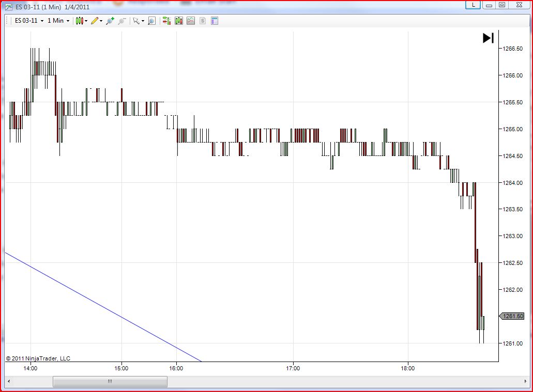Viewport: 533px width, 392px height.
Task: Click the horizontal scrollbar right arrow
Action: 526,381
